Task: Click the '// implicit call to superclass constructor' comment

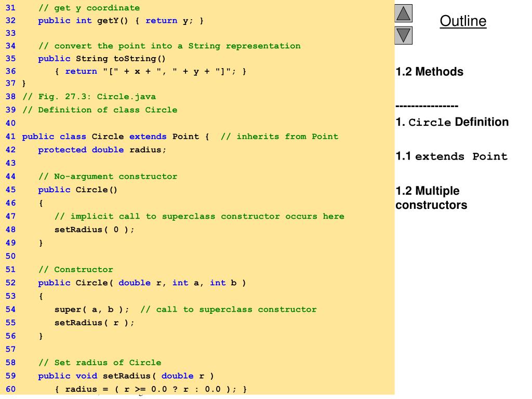Action: [x=199, y=217]
